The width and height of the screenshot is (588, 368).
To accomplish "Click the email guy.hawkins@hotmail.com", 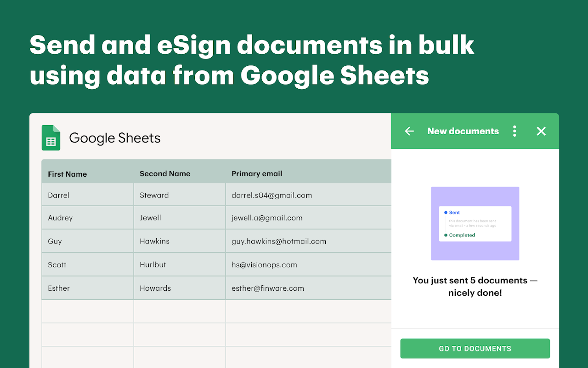I will coord(279,241).
